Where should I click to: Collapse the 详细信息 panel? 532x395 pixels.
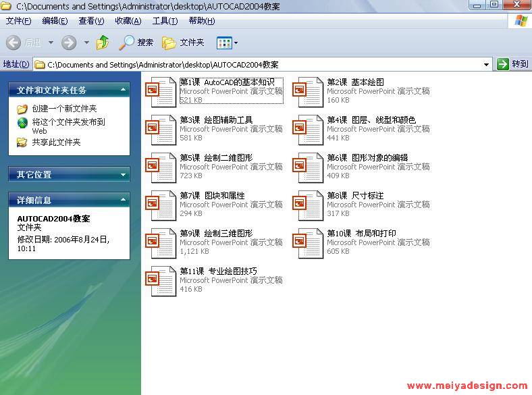point(124,200)
